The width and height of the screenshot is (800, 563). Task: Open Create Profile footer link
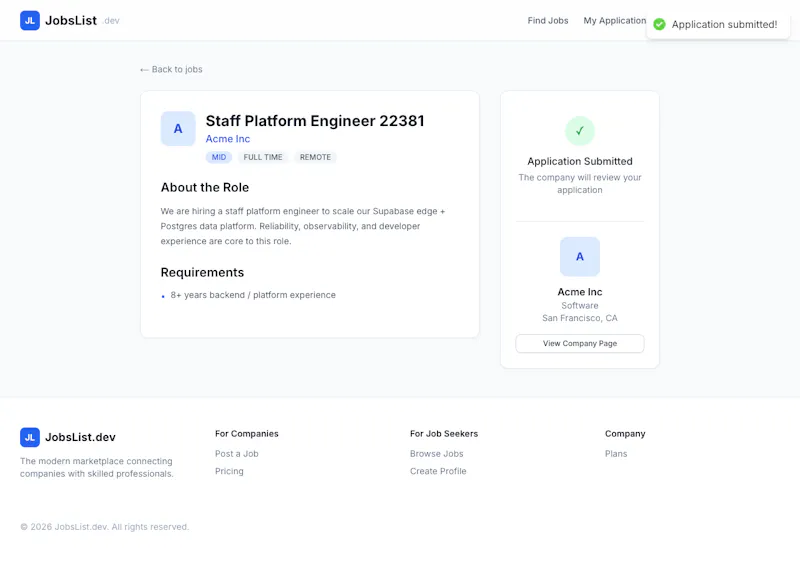point(438,471)
